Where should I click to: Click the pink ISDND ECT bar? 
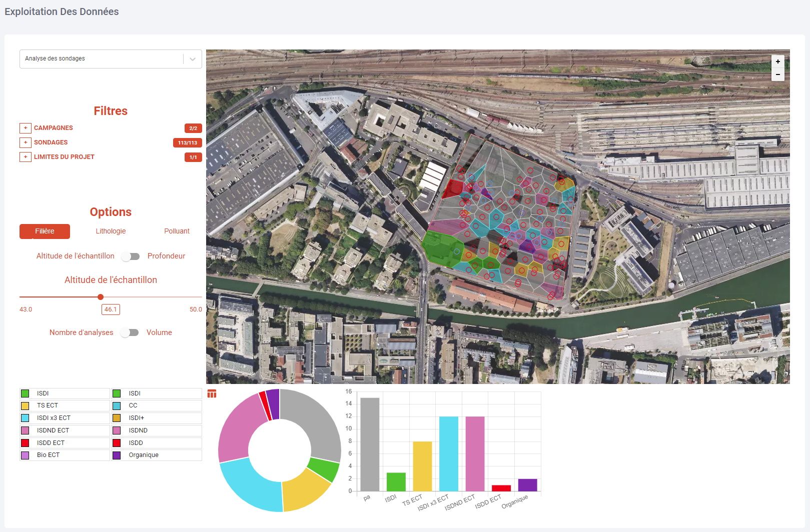coord(475,454)
